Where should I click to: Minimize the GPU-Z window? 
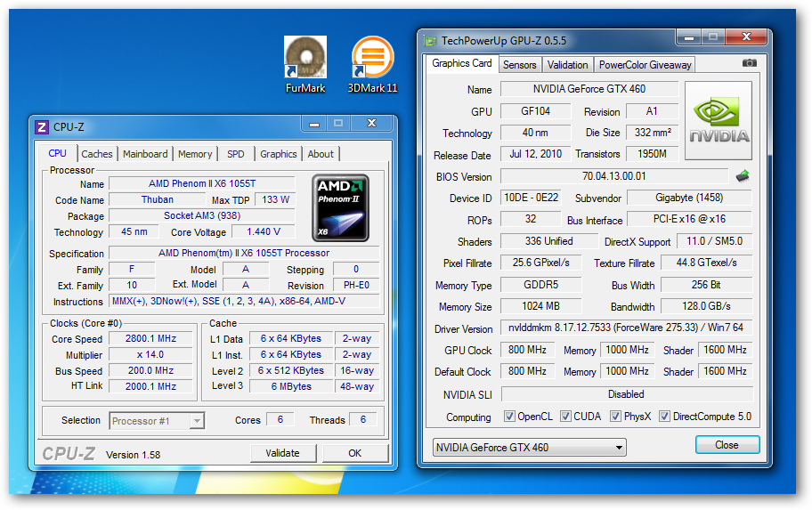[689, 36]
